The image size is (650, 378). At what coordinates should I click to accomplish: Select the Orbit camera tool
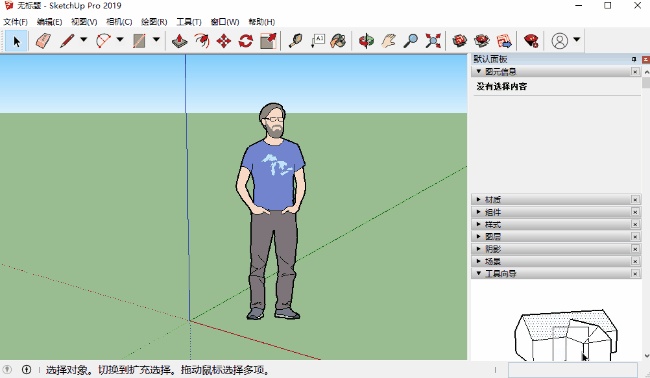366,41
